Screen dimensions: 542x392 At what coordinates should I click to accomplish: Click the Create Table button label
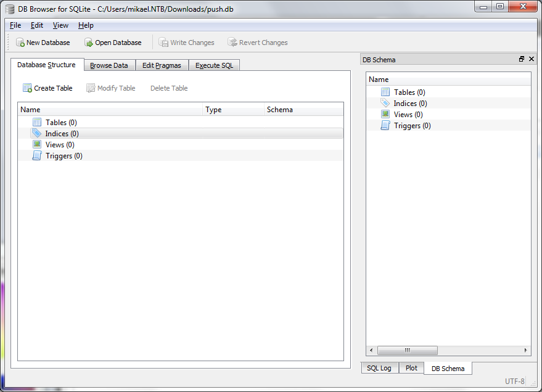53,88
